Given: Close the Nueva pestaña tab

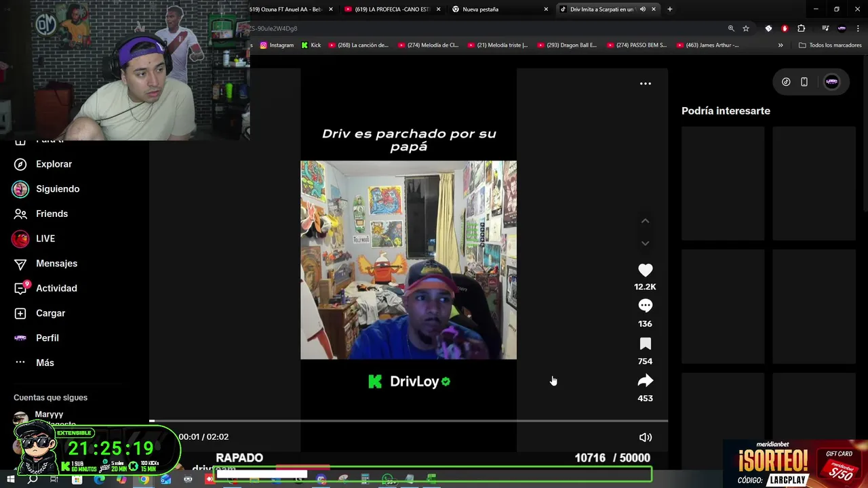Looking at the screenshot, I should pyautogui.click(x=546, y=9).
